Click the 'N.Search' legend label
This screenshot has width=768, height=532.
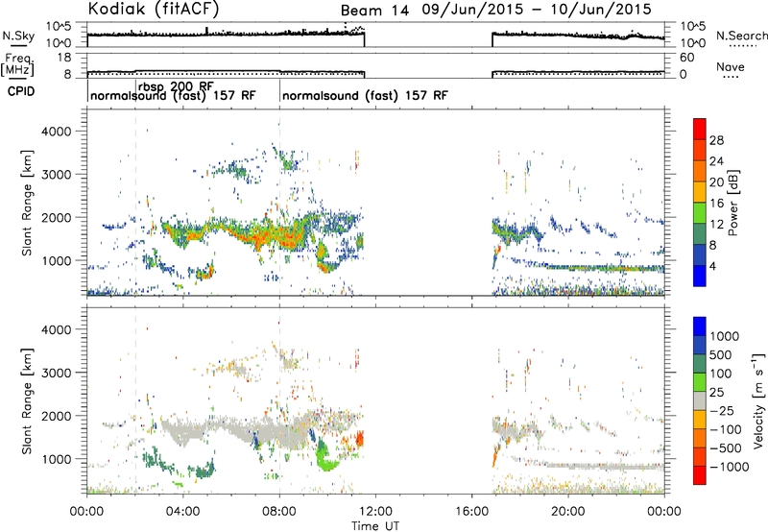(742, 36)
